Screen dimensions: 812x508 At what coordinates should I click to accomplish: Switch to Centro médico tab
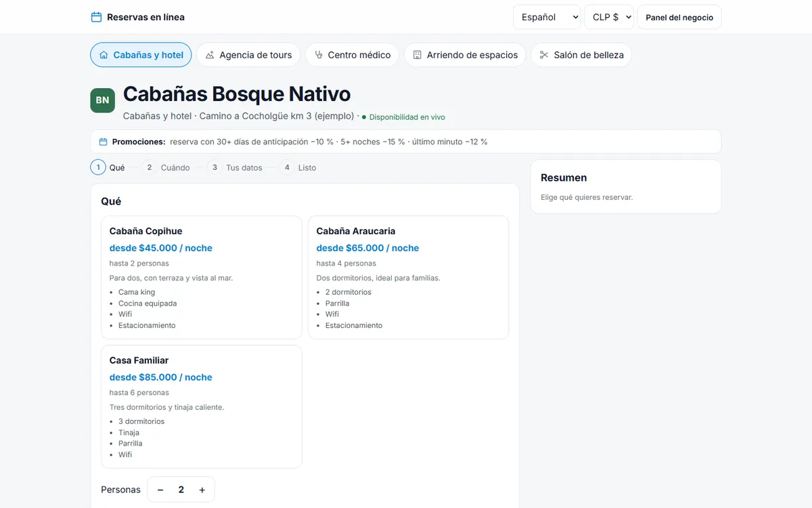coord(352,55)
